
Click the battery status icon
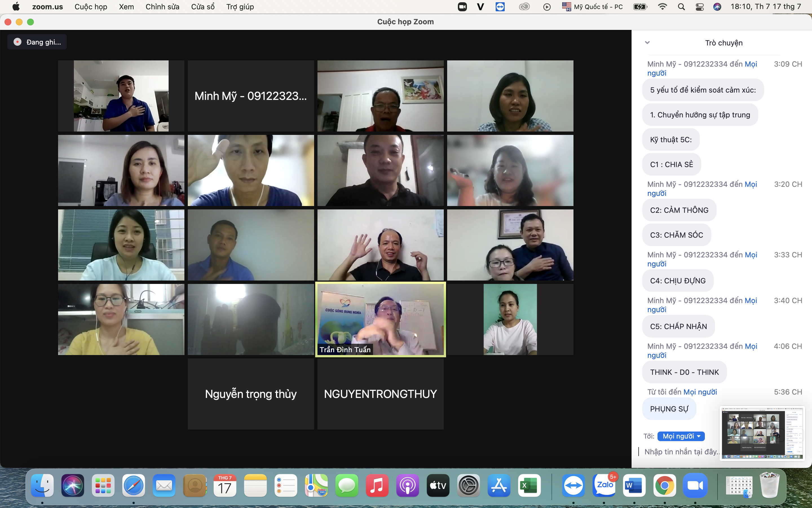point(640,7)
